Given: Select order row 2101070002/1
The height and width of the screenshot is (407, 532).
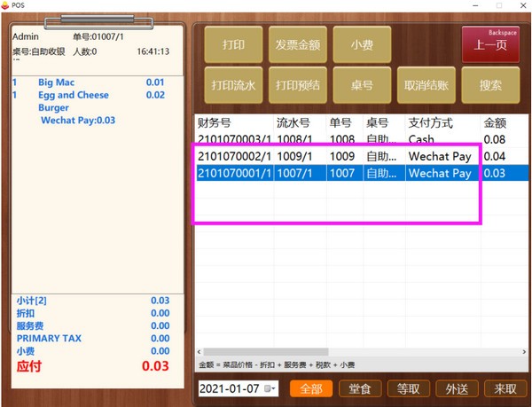Looking at the screenshot, I should pyautogui.click(x=362, y=156).
